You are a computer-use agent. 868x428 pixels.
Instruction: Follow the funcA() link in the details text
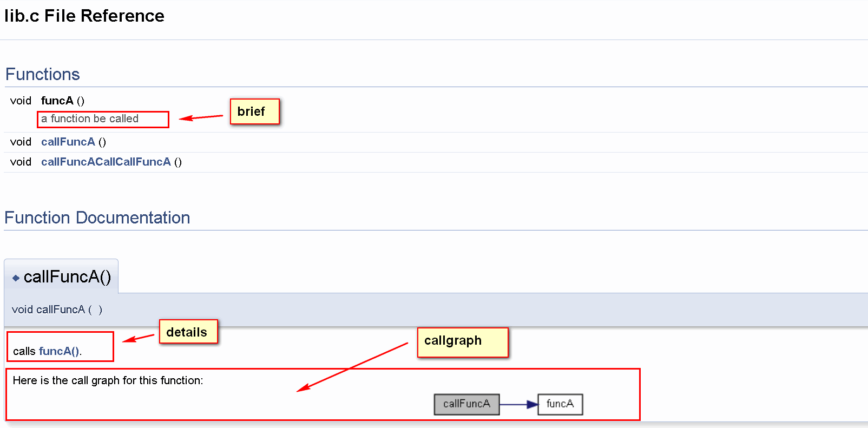click(x=59, y=351)
